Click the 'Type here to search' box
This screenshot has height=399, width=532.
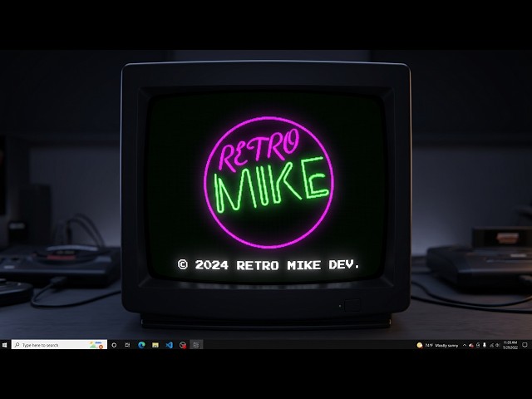tap(59, 345)
